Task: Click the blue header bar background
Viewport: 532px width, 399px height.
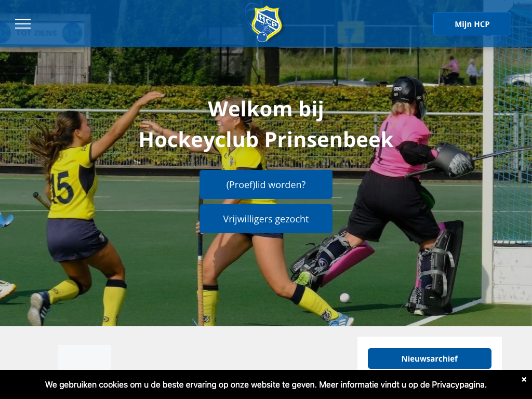Action: pos(170,24)
